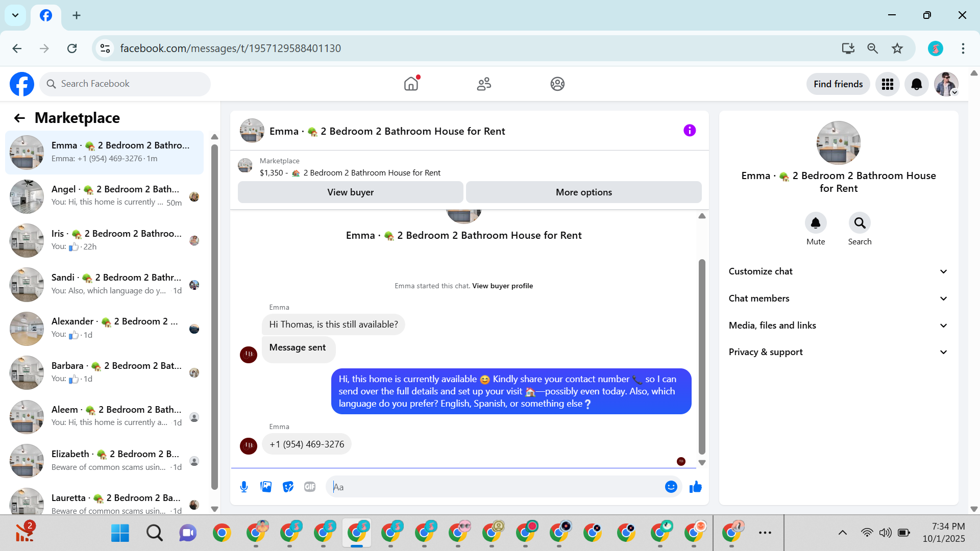
Task: Expand Chat members section
Action: [839, 298]
